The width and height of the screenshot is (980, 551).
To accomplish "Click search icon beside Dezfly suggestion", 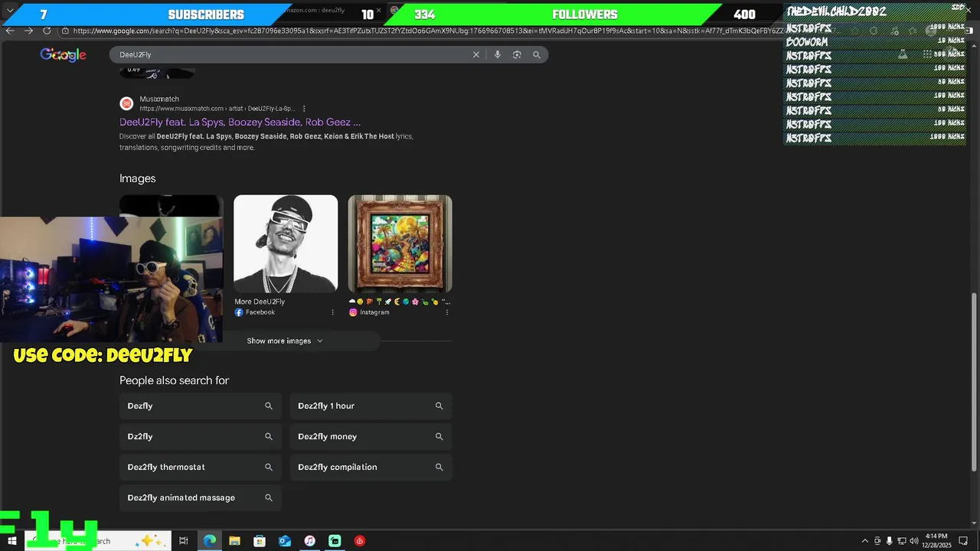I will coord(269,406).
